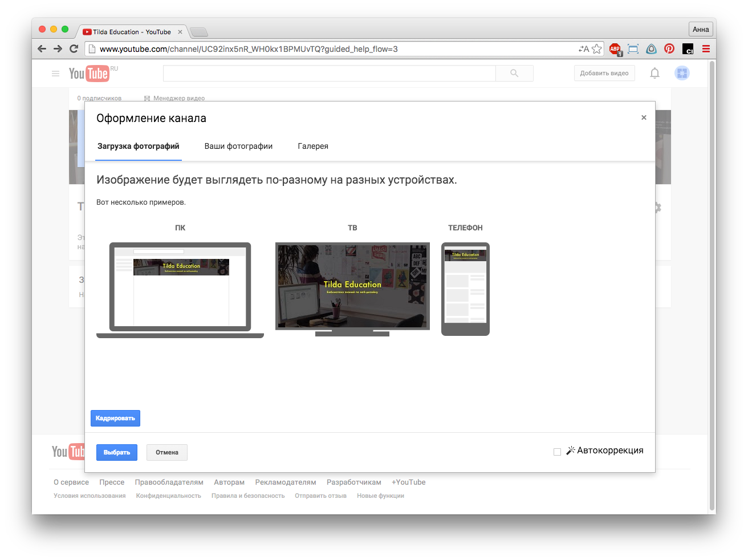Confirm with the Выбрать button
748x560 pixels.
[117, 452]
